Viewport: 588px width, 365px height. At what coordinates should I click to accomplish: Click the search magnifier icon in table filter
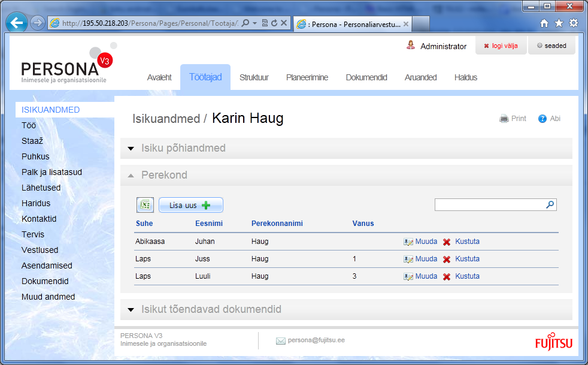(x=550, y=205)
